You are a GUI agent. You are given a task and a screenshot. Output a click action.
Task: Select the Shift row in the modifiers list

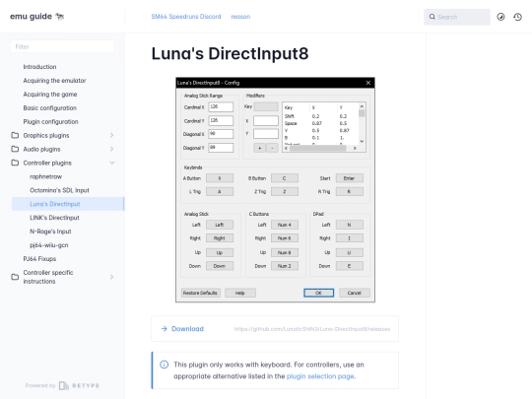pyautogui.click(x=320, y=116)
